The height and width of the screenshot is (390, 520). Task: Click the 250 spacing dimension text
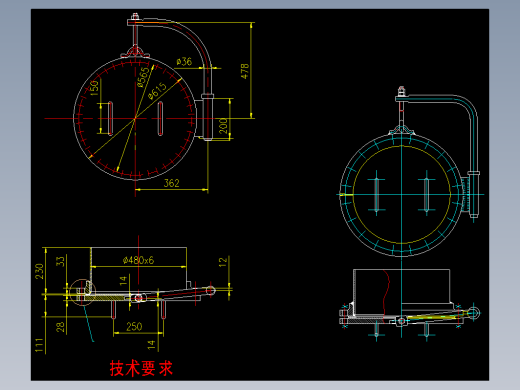pyautogui.click(x=134, y=326)
